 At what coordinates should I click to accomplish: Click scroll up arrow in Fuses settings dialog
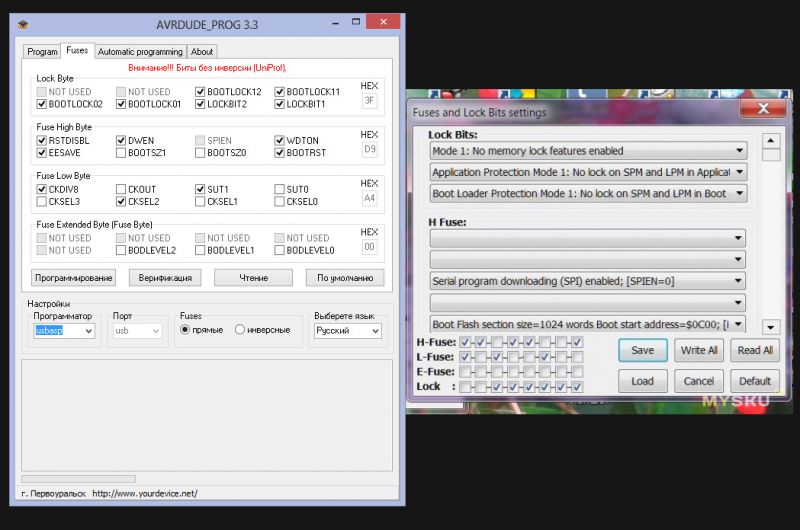[770, 141]
